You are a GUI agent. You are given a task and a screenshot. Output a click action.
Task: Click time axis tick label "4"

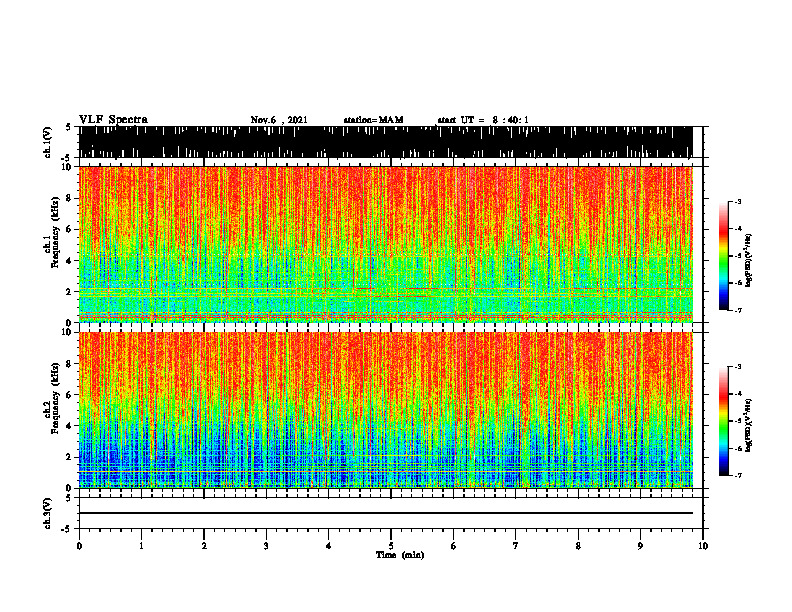tap(329, 546)
